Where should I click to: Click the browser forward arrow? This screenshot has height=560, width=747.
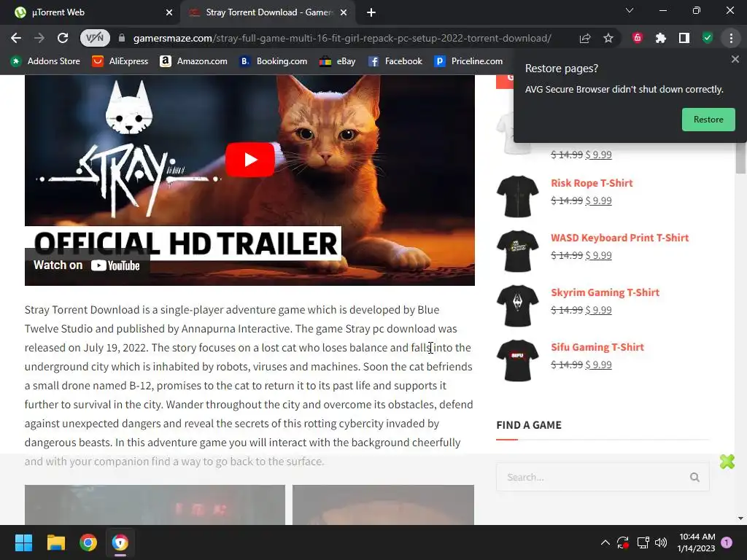[x=39, y=38]
